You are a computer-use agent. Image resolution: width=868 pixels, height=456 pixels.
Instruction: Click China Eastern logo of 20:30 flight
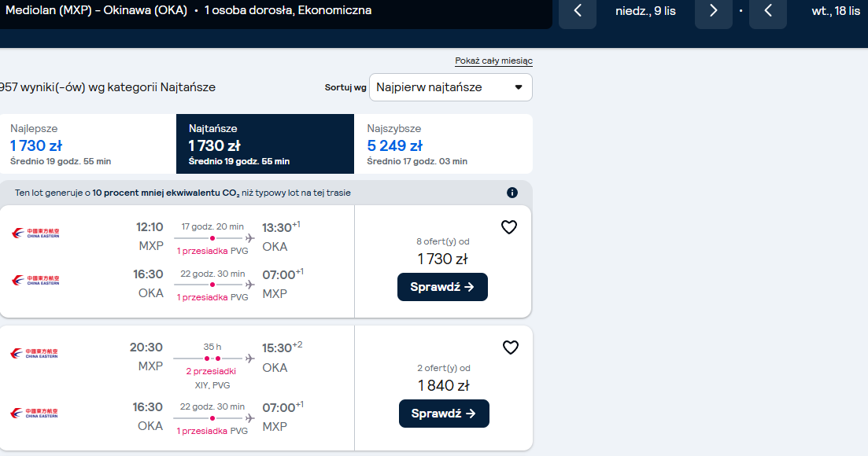point(35,353)
